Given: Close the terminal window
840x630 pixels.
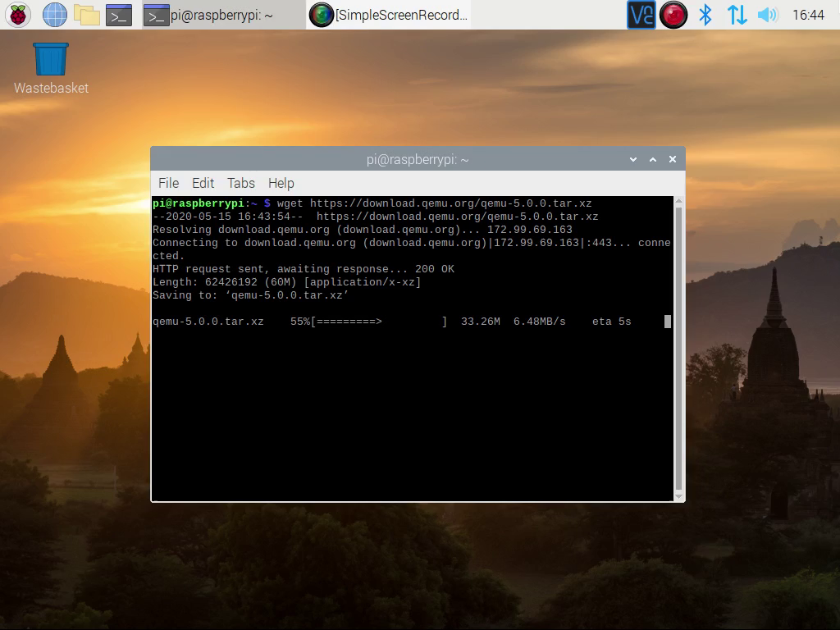Looking at the screenshot, I should coord(673,159).
